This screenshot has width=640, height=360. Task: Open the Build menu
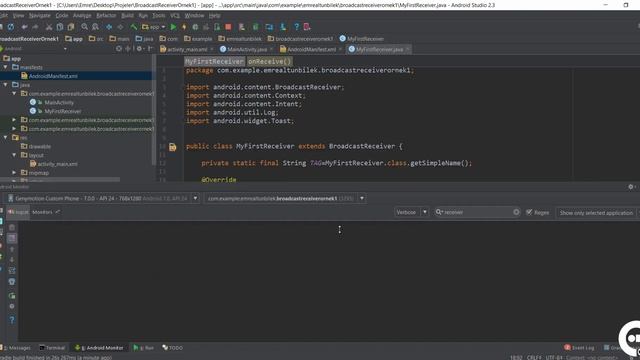(127, 16)
